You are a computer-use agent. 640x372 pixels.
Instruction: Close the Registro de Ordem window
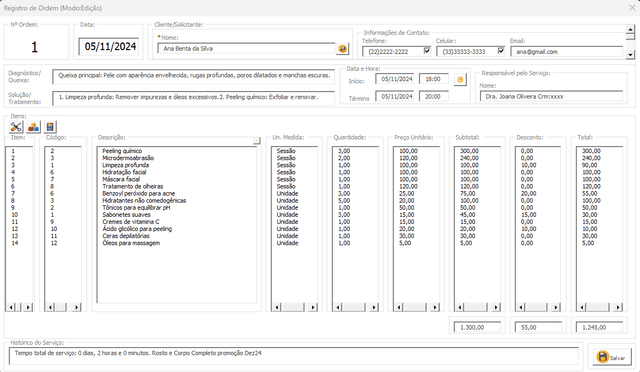pyautogui.click(x=632, y=8)
